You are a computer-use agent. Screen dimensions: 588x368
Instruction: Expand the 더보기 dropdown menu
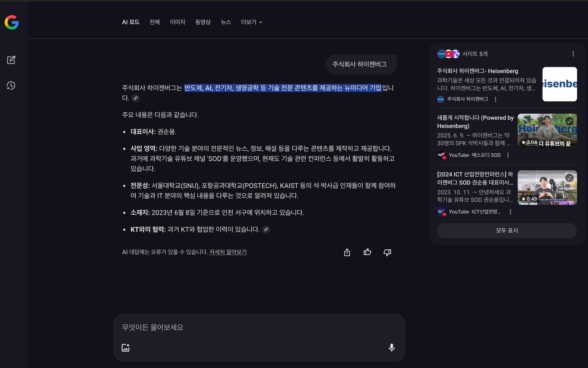click(251, 22)
